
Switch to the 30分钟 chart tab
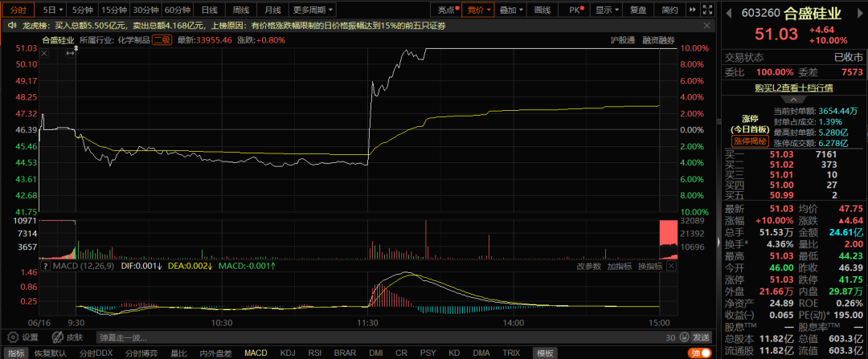tap(146, 10)
